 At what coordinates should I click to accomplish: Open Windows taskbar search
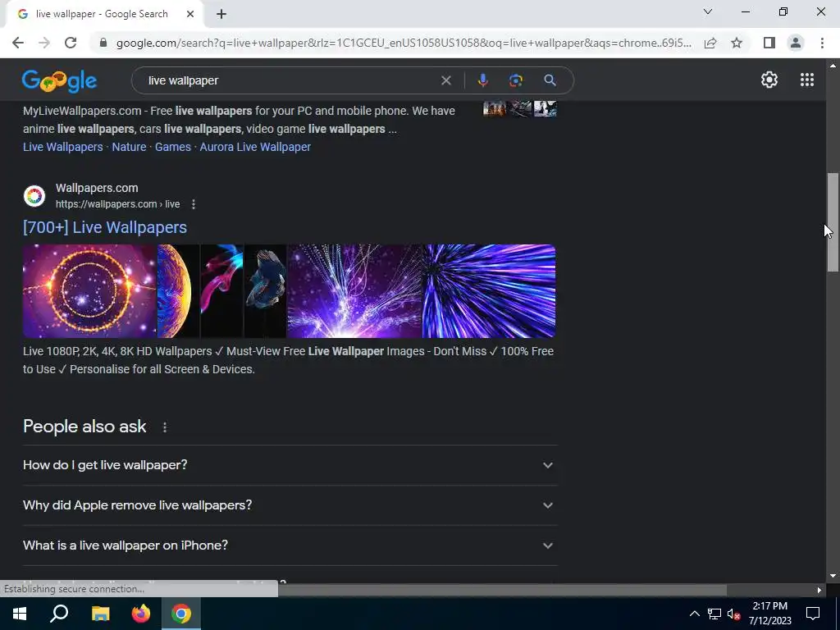(59, 614)
